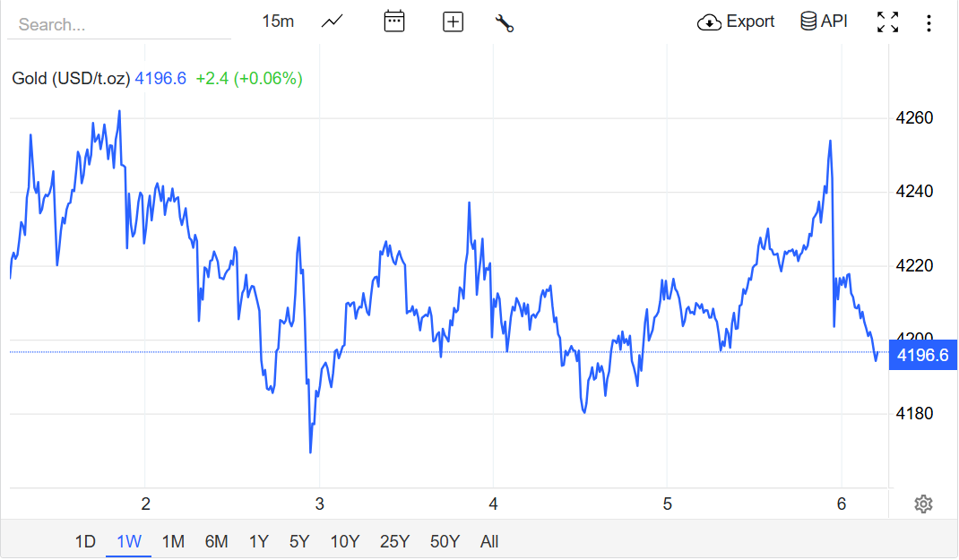Image resolution: width=959 pixels, height=560 pixels.
Task: View All historical data range
Action: point(489,541)
